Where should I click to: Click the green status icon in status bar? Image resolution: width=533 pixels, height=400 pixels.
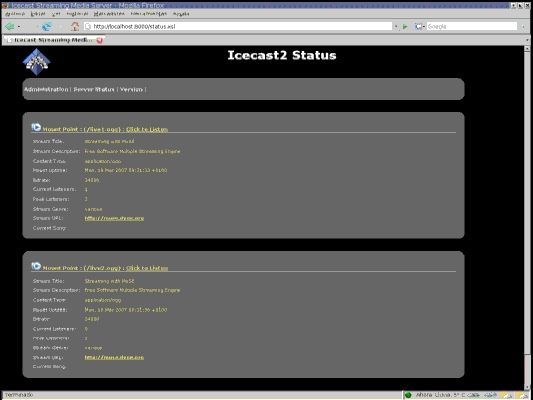coord(408,395)
